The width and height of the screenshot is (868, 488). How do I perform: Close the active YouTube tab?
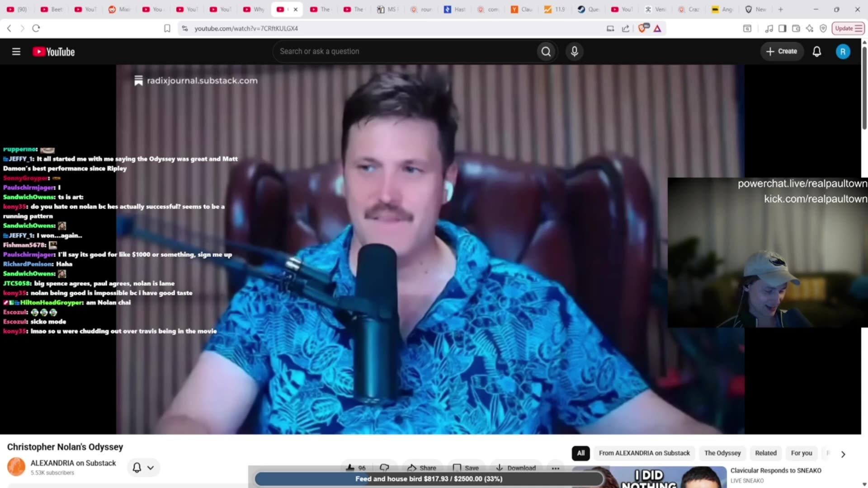pyautogui.click(x=296, y=9)
